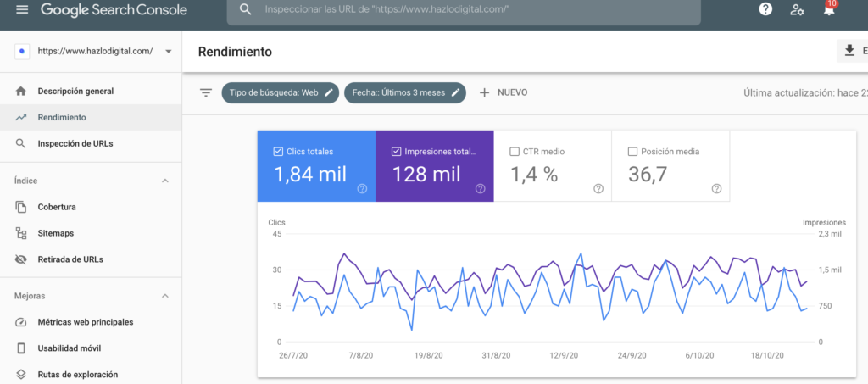Image resolution: width=868 pixels, height=384 pixels.
Task: Click the help question mark icon in header
Action: tap(765, 10)
